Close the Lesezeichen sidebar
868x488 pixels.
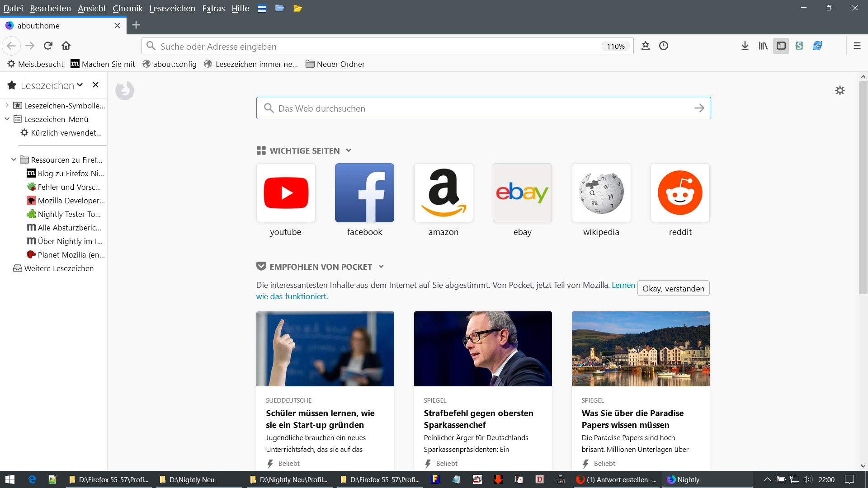[x=95, y=85]
